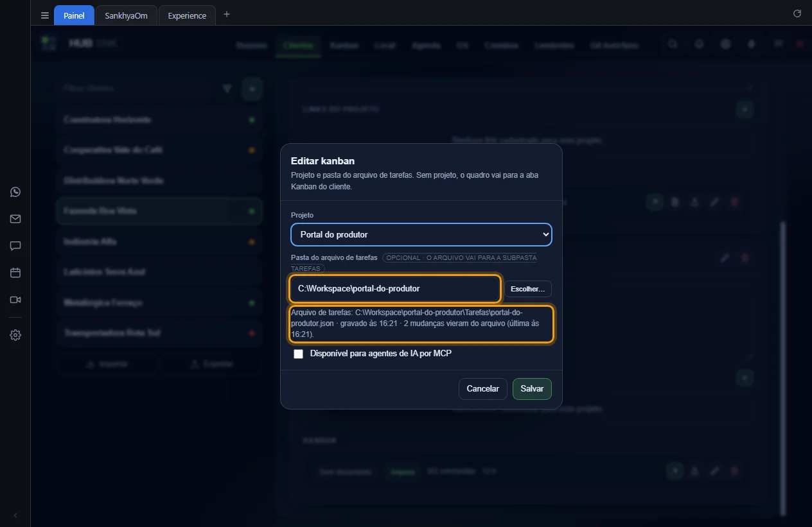Image resolution: width=812 pixels, height=527 pixels.
Task: Open the settings gear in the left sidebar
Action: (x=15, y=335)
